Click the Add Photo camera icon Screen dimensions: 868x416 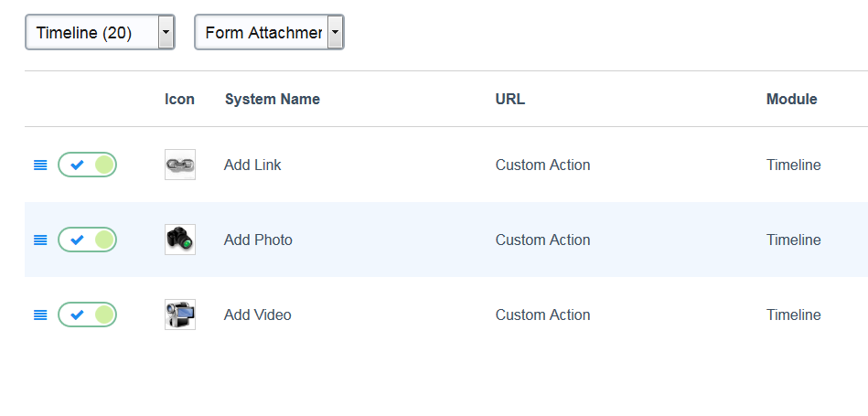[180, 240]
